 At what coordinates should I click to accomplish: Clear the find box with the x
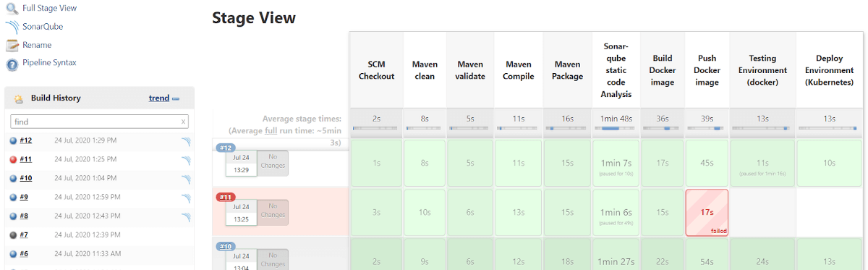click(183, 122)
